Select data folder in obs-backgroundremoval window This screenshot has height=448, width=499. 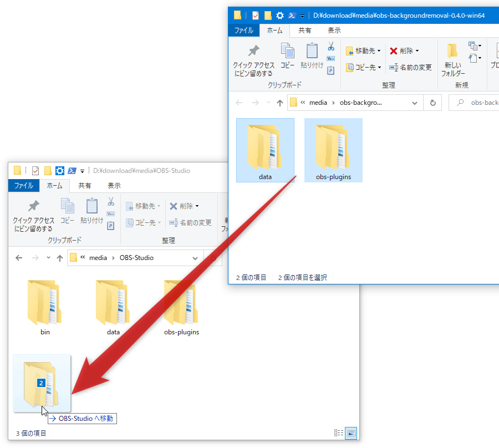pyautogui.click(x=265, y=150)
